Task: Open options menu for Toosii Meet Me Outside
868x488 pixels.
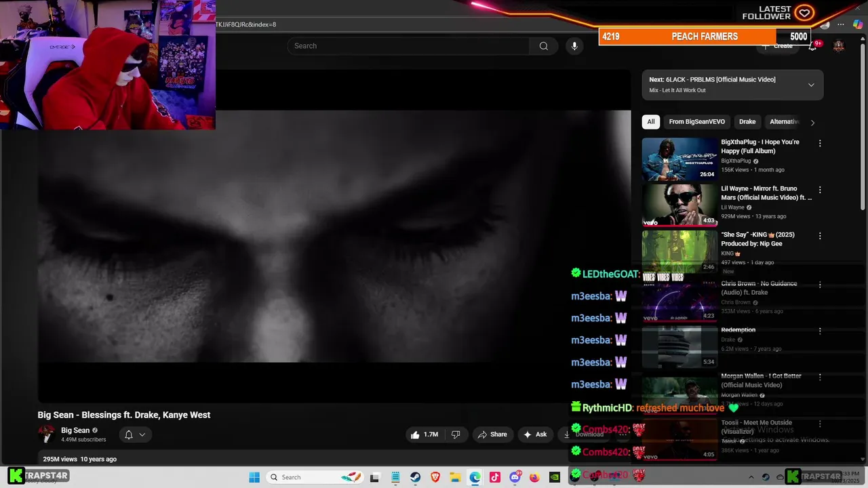Action: 820,424
